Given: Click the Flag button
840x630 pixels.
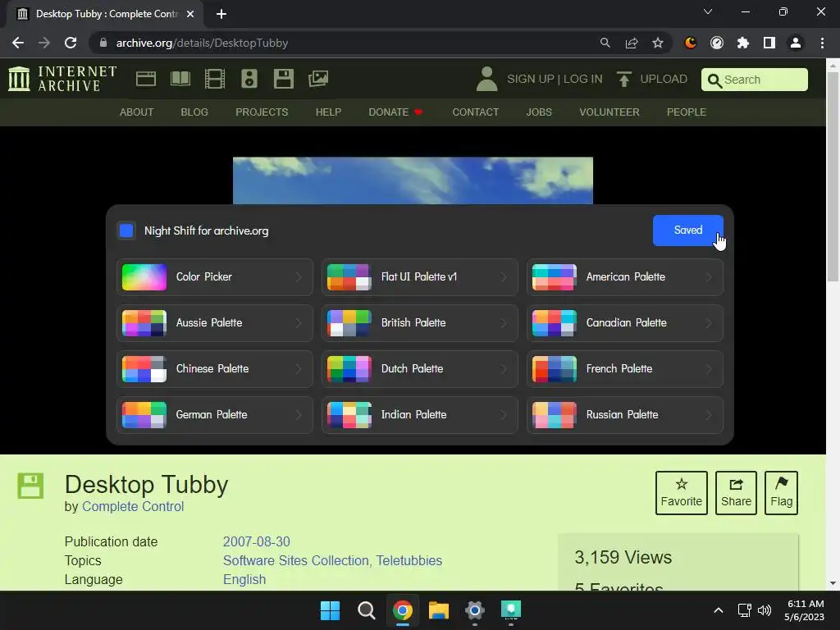Looking at the screenshot, I should (781, 493).
